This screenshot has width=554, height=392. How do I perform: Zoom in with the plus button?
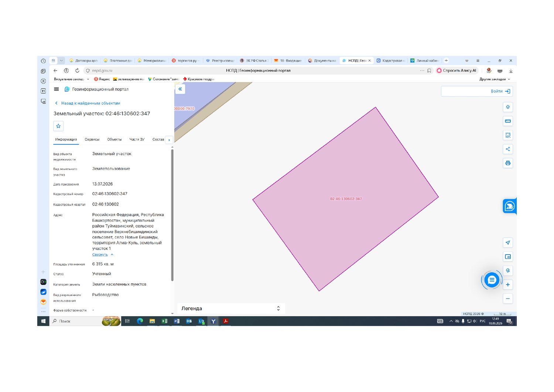click(508, 285)
